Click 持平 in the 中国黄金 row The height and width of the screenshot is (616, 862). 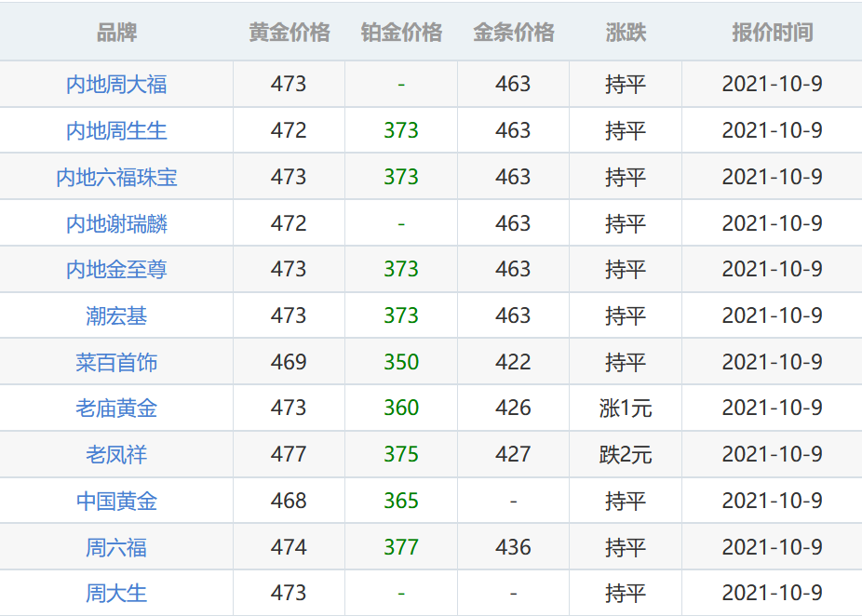(626, 502)
